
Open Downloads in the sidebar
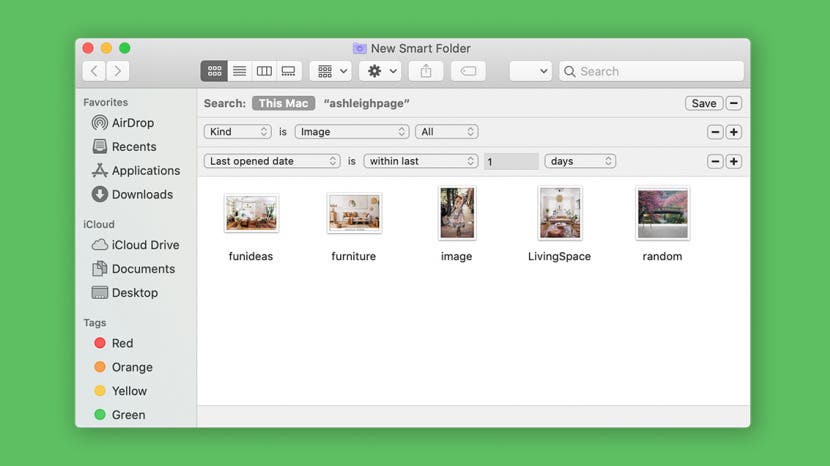click(132, 194)
